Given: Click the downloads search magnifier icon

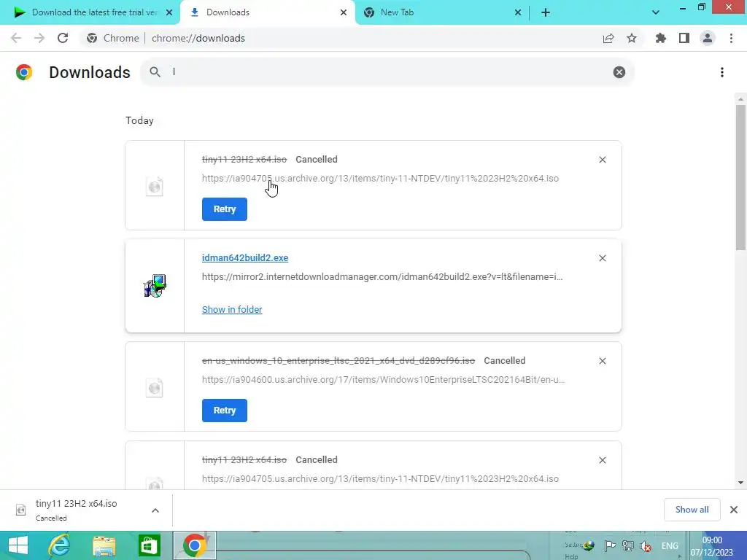Looking at the screenshot, I should pos(155,72).
